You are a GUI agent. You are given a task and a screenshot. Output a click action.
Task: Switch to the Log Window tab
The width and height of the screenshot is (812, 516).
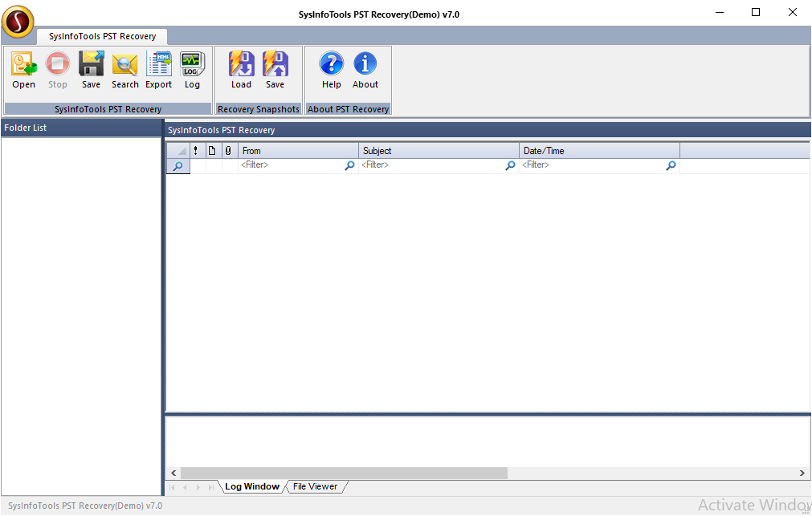click(x=252, y=486)
